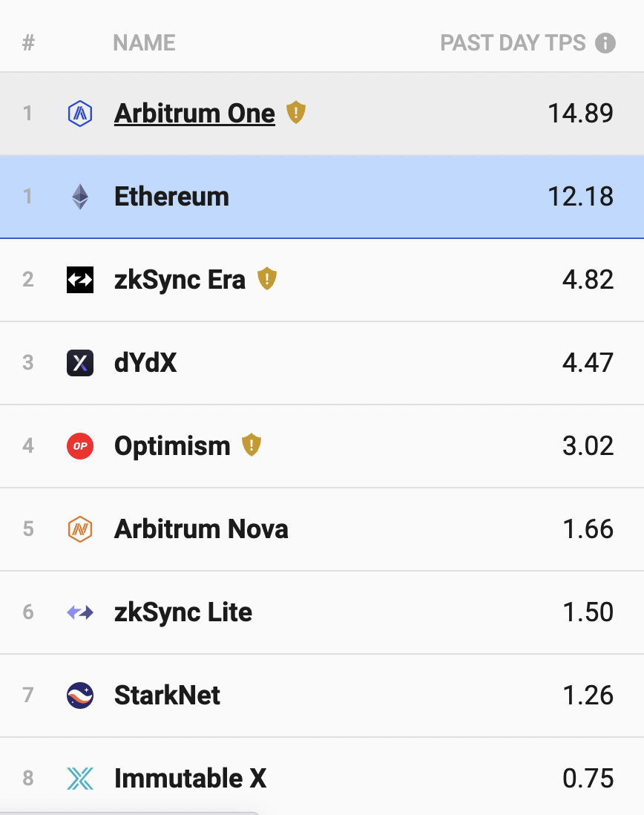Click the Arbitrum One logo icon

point(79,114)
